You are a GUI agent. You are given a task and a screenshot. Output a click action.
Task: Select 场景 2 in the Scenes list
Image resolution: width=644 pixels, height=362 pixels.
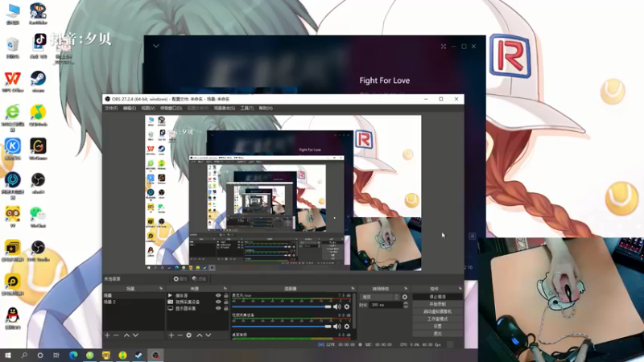[x=134, y=302]
